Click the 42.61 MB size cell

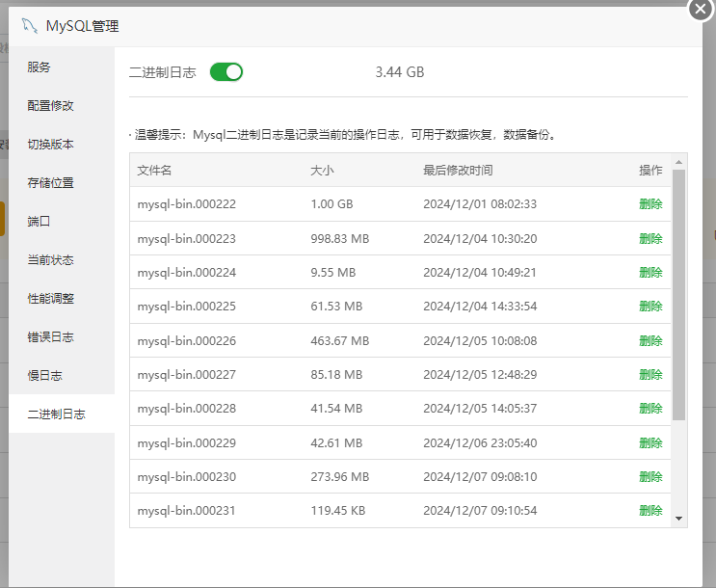coord(336,442)
